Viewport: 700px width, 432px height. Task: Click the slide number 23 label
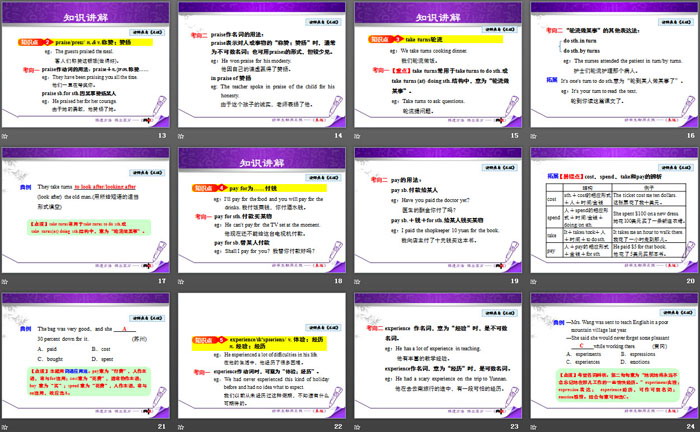[x=514, y=427]
